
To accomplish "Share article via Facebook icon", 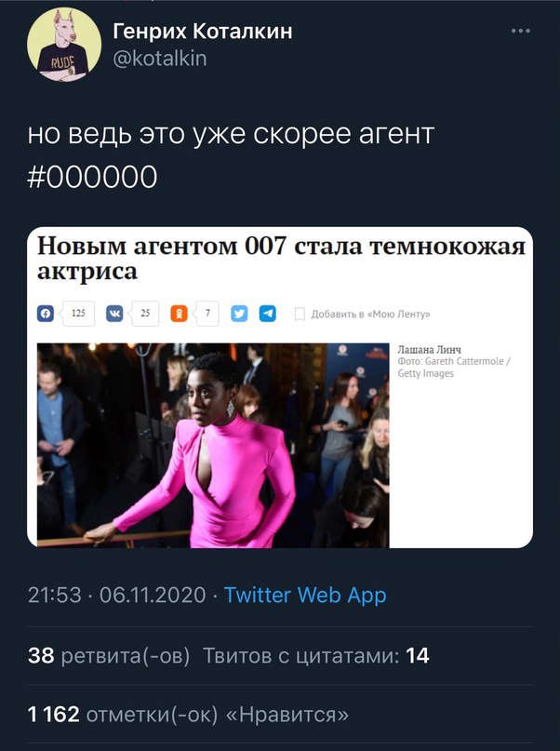I will 46,314.
